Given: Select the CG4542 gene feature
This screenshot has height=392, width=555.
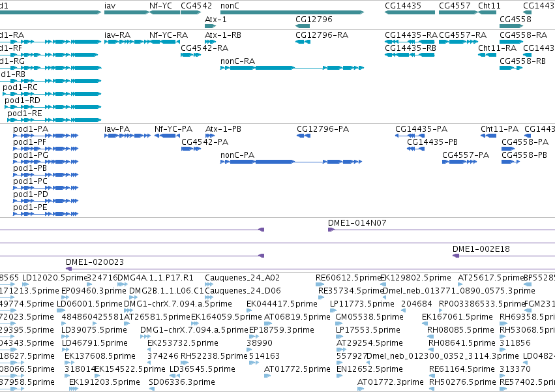Looking at the screenshot, I should pos(191,12).
